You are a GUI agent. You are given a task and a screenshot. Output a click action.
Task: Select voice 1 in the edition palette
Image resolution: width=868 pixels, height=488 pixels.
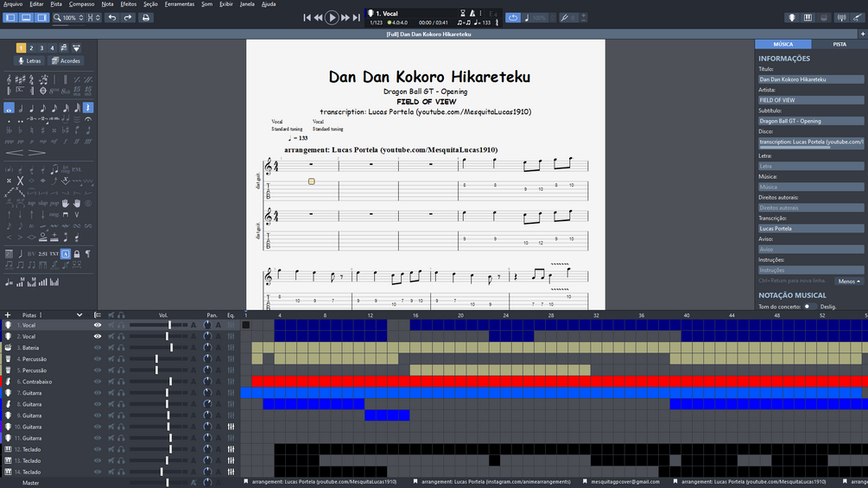point(21,48)
